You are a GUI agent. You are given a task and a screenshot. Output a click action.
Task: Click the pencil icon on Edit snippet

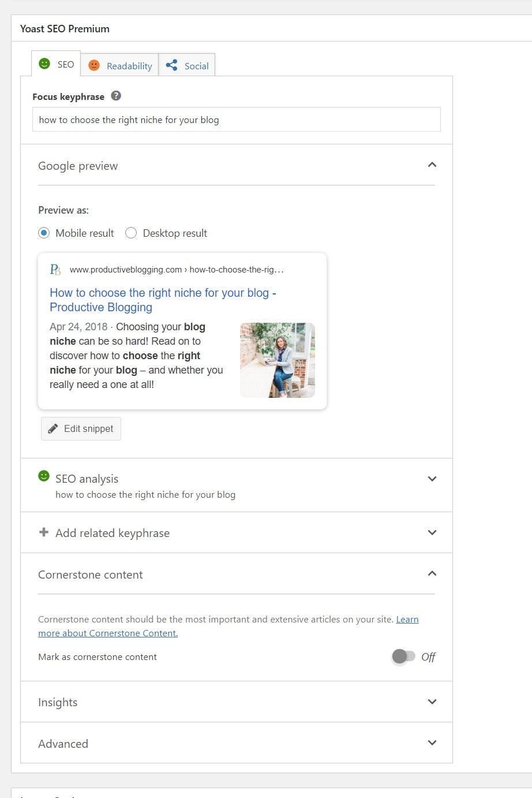(53, 428)
